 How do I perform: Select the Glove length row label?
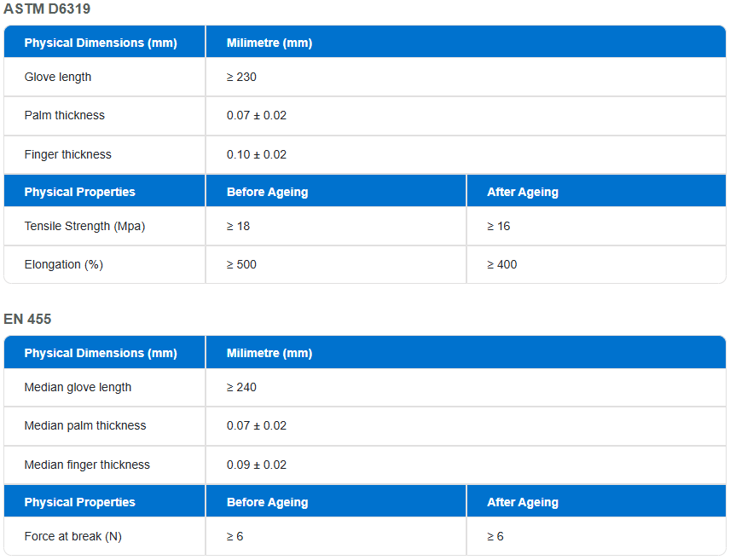(58, 77)
